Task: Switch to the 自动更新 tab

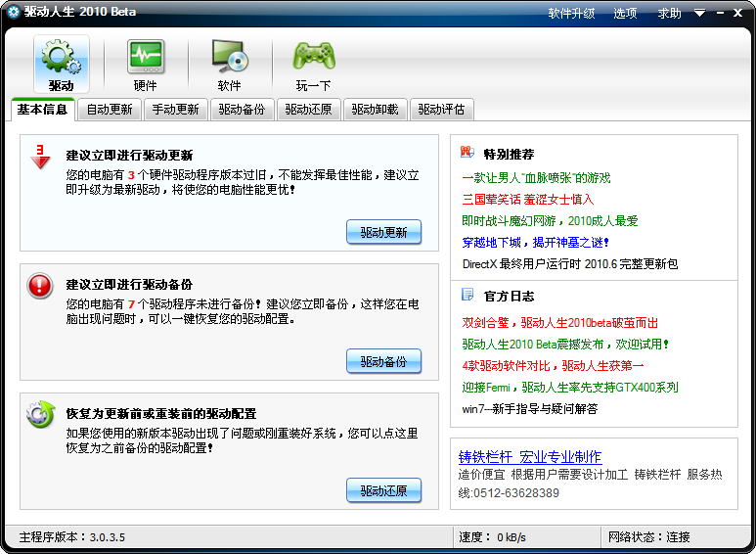Action: (110, 110)
